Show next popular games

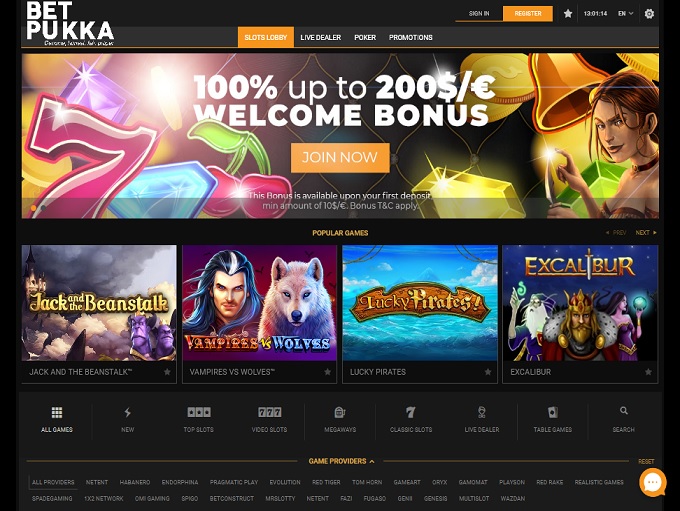tap(646, 233)
